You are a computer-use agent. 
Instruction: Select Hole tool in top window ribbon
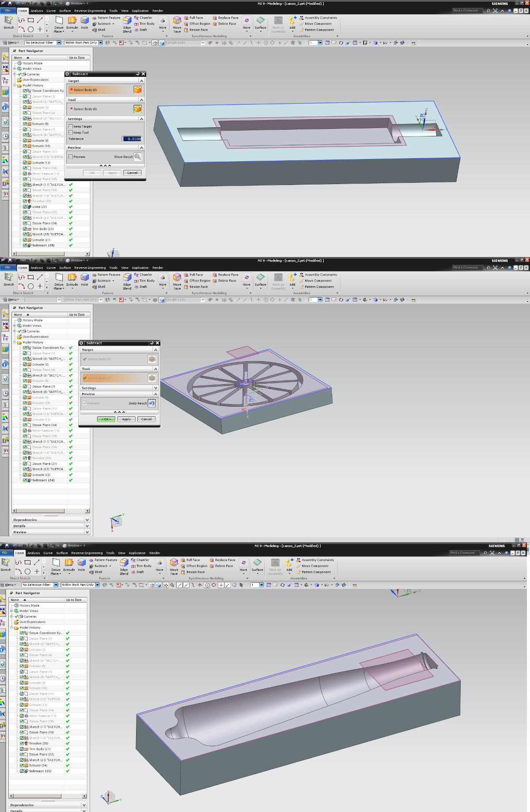click(x=84, y=22)
